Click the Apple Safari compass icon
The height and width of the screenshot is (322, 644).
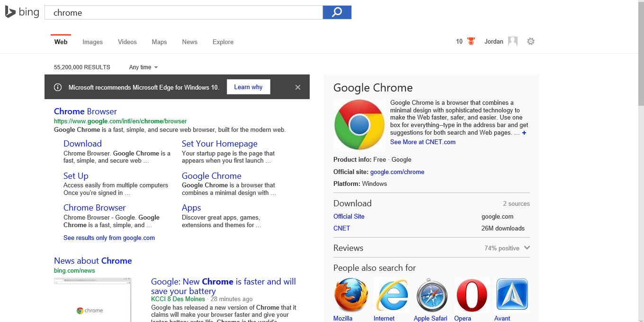(x=431, y=295)
